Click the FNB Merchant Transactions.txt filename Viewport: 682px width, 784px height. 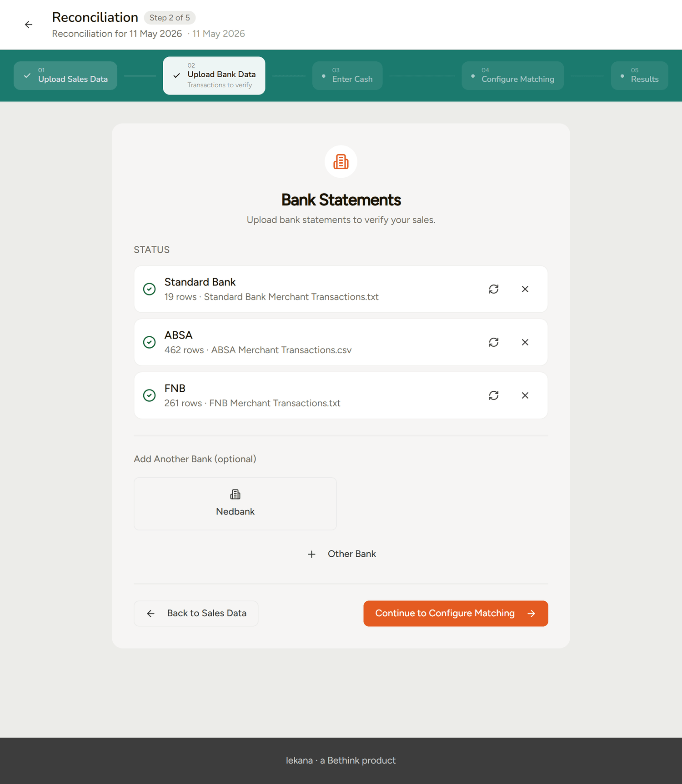click(275, 403)
